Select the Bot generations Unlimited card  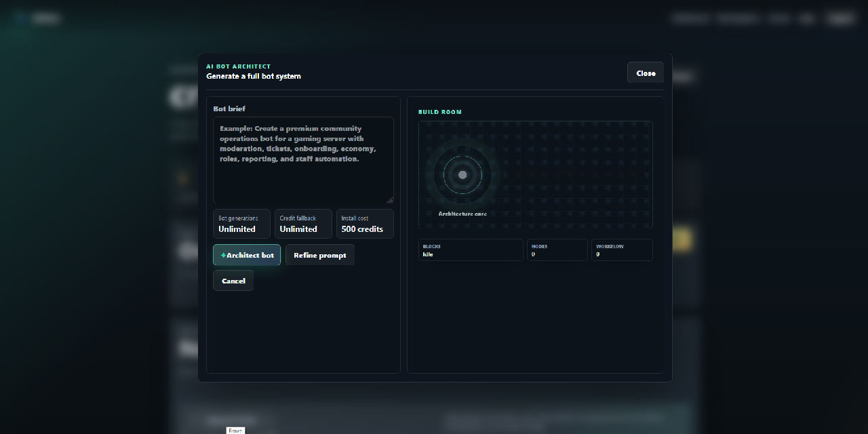[x=241, y=224]
